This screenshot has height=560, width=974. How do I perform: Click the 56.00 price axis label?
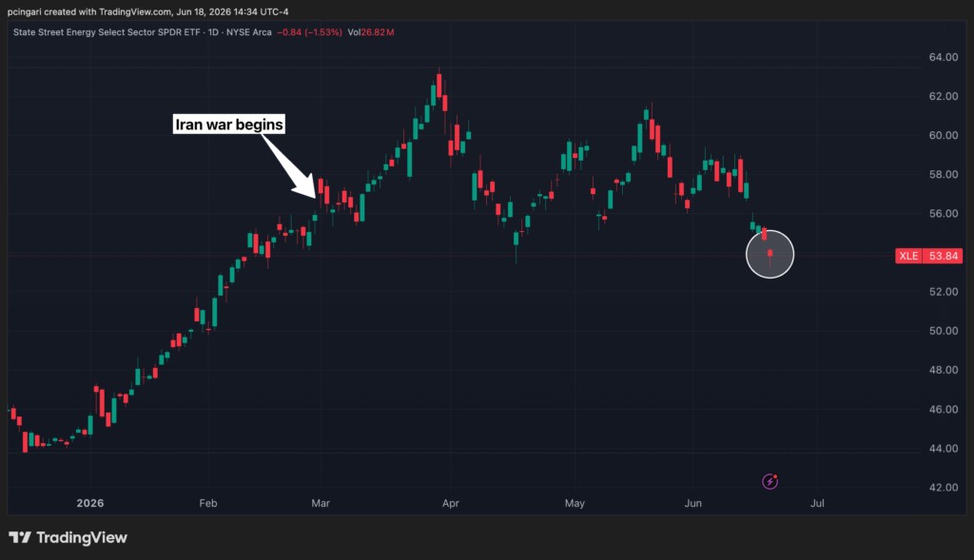coord(943,214)
